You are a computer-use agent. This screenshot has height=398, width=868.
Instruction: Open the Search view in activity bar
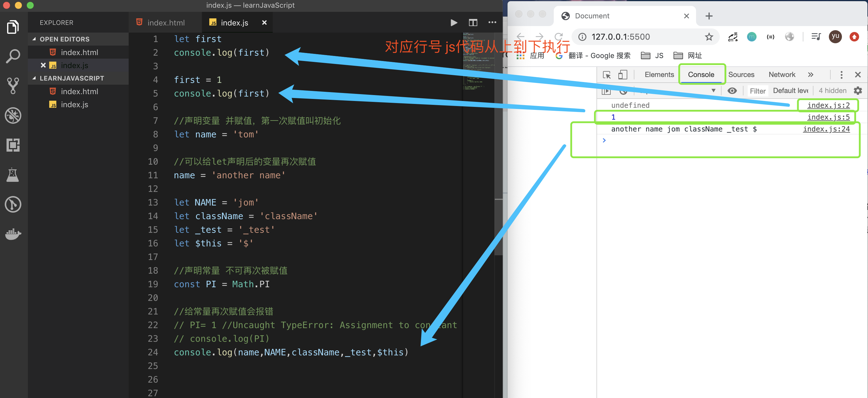tap(13, 56)
